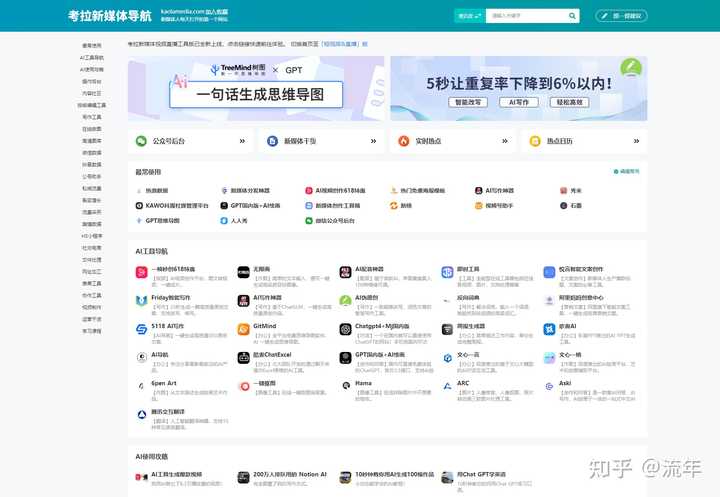The height and width of the screenshot is (497, 720).
Task: Click the 轻松高效 button on the banner
Action: 569,102
